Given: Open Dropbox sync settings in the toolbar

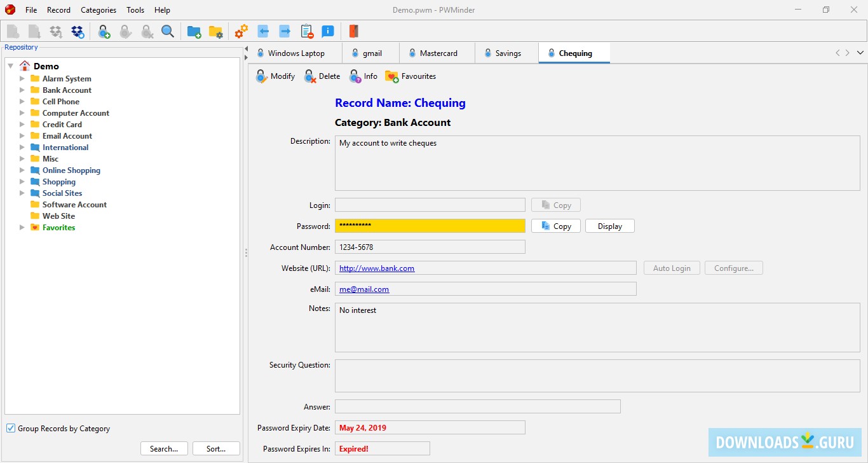Looking at the screenshot, I should [x=78, y=31].
